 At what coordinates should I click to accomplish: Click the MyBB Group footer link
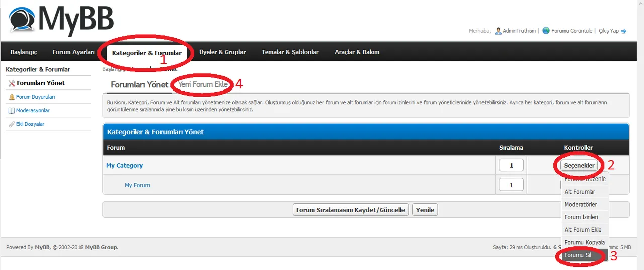click(101, 247)
